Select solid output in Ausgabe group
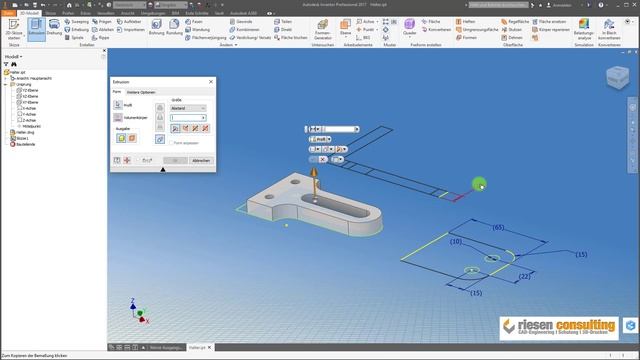 pos(121,138)
